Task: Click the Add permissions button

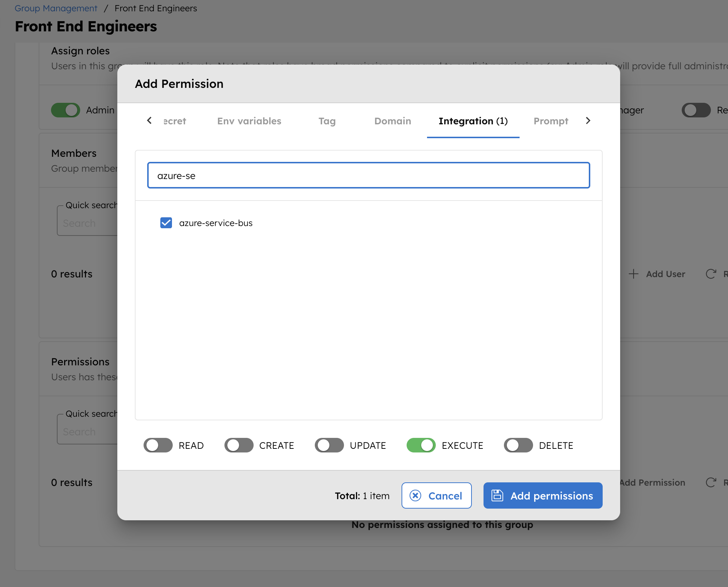Action: pos(543,495)
